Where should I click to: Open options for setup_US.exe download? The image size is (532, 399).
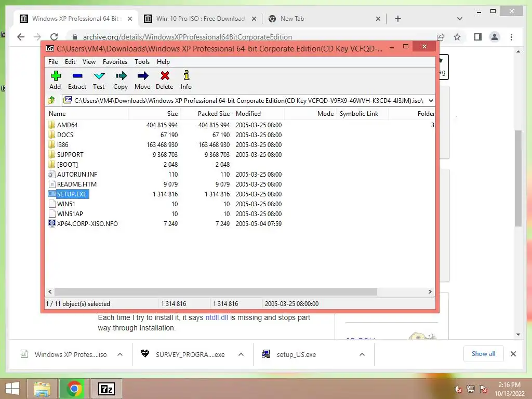tap(362, 354)
